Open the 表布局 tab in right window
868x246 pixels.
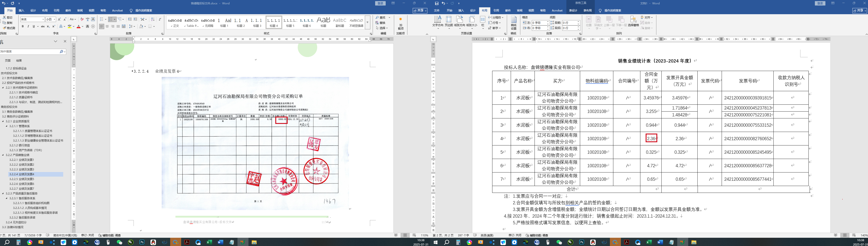(x=587, y=11)
